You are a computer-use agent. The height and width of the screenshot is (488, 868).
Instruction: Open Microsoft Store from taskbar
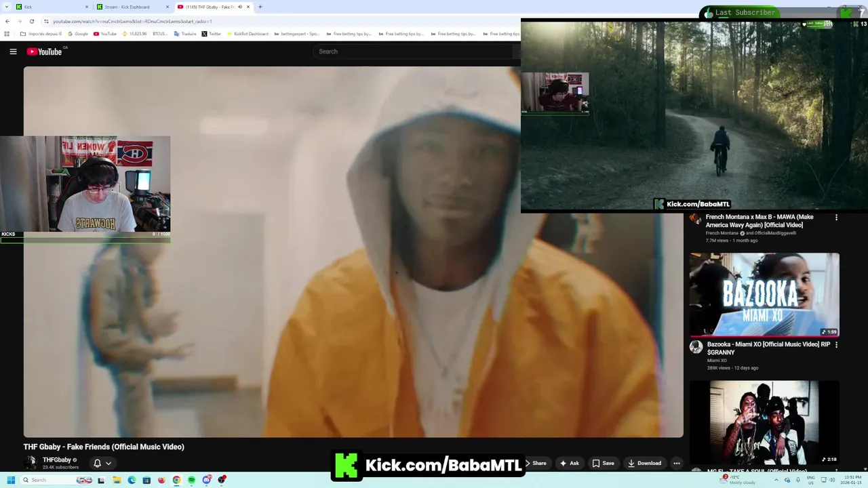[146, 480]
